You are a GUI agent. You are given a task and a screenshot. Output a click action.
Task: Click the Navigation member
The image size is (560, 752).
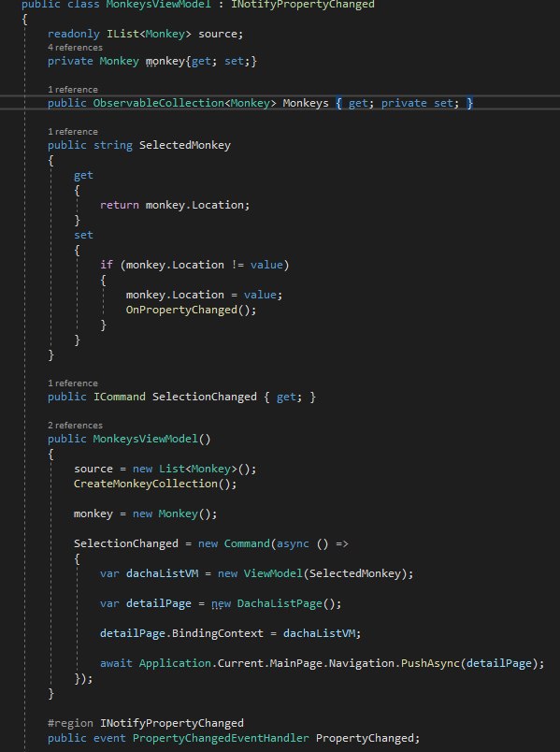tap(361, 663)
